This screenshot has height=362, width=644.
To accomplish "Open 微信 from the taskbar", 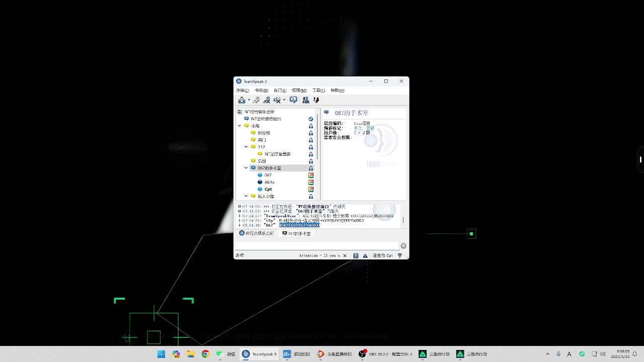I will tap(225, 354).
